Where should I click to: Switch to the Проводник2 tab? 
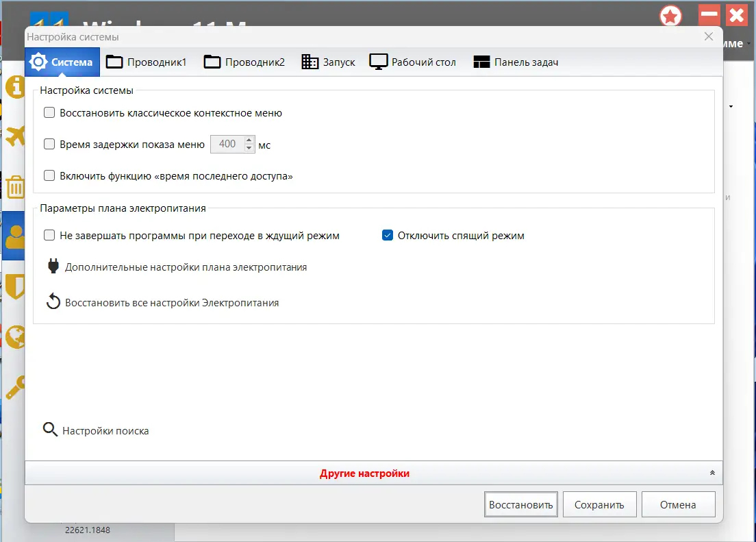(244, 62)
